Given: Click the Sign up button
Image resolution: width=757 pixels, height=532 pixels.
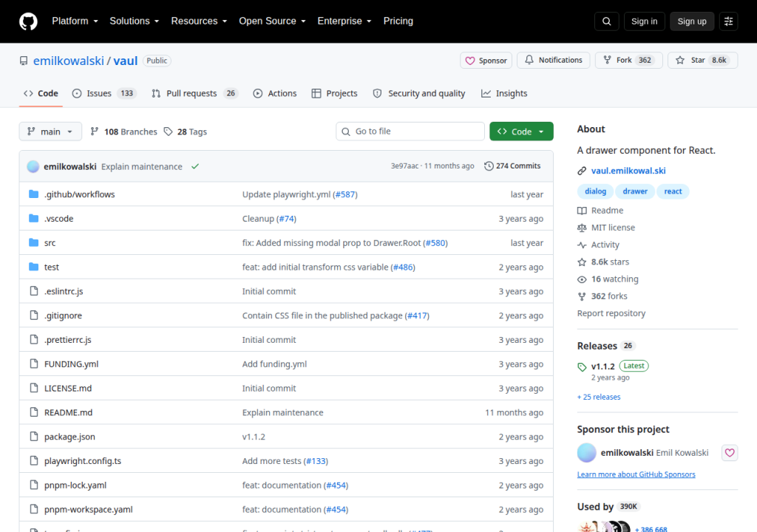Looking at the screenshot, I should pyautogui.click(x=692, y=21).
